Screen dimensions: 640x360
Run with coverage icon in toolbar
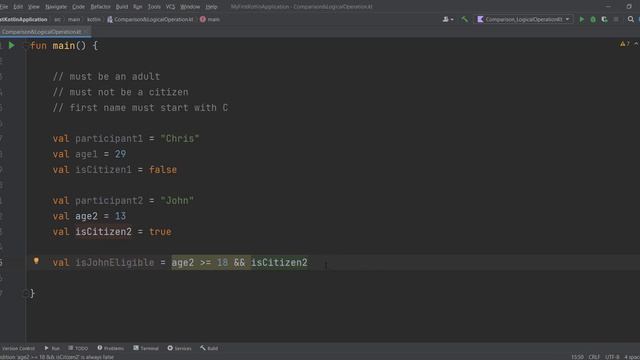point(604,19)
